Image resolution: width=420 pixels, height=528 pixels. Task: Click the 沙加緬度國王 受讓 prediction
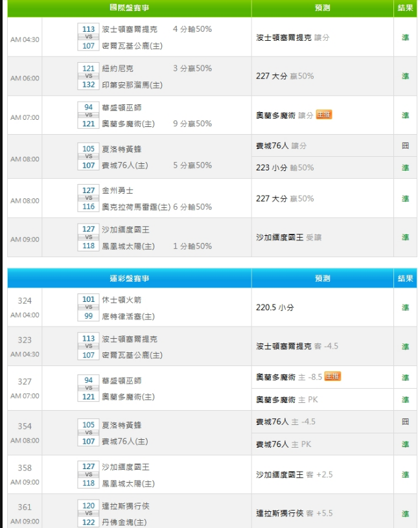pyautogui.click(x=288, y=237)
